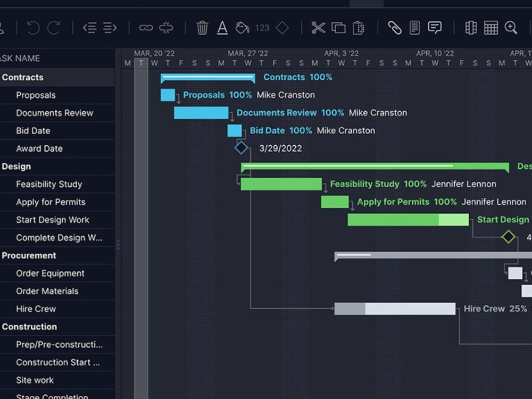
Task: Select the Apply for Permits task row
Action: [57, 202]
